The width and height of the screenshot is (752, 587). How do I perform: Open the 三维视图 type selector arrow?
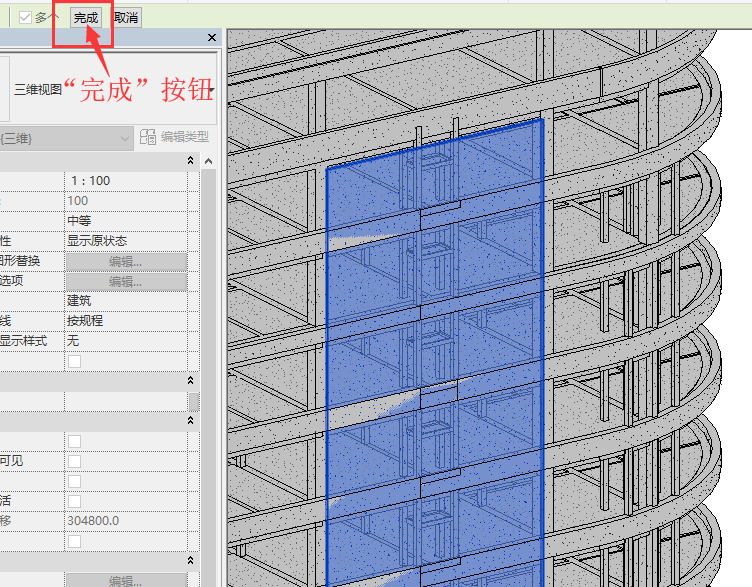click(x=212, y=89)
